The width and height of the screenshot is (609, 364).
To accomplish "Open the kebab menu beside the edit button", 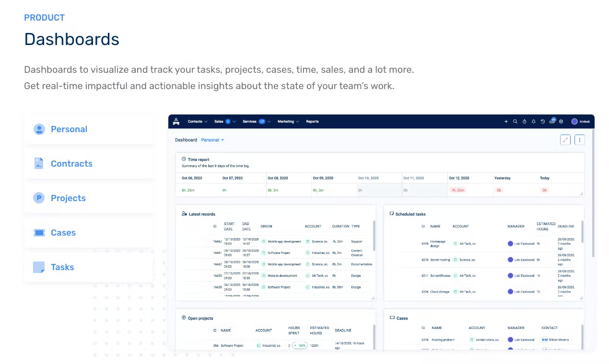I will 579,139.
